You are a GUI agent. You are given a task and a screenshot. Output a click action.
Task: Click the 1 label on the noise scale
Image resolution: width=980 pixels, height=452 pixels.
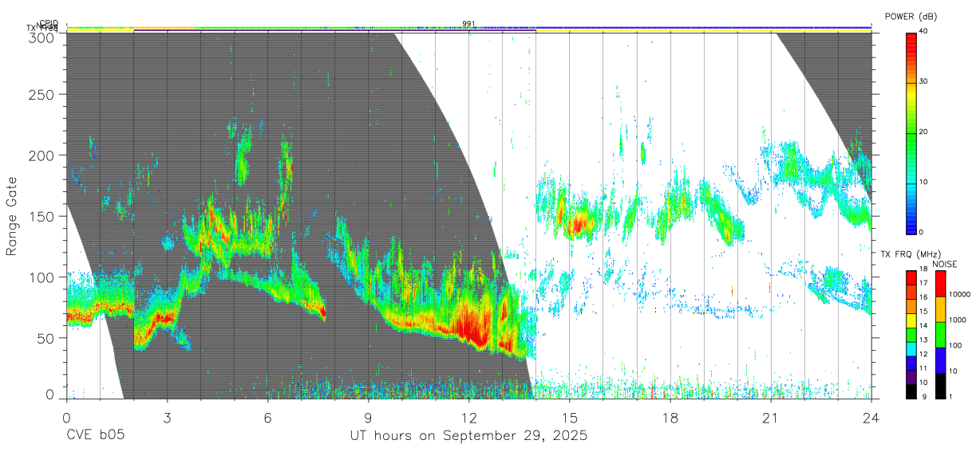(x=952, y=397)
